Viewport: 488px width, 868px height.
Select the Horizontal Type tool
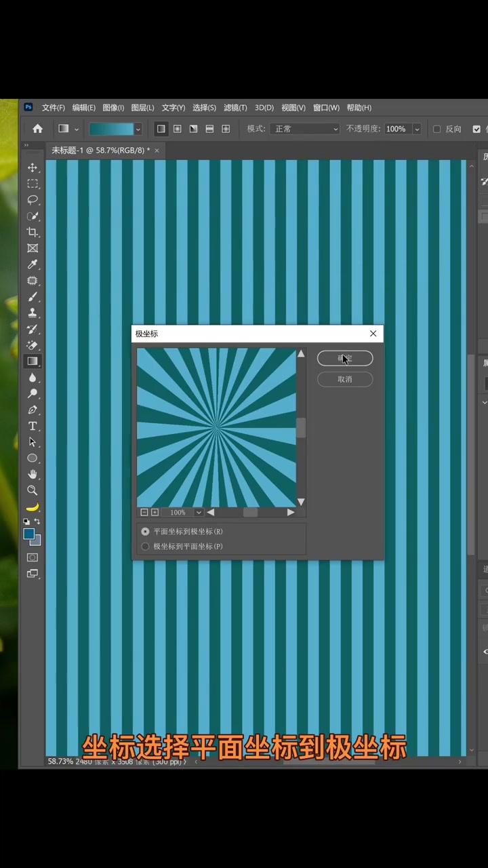point(32,426)
